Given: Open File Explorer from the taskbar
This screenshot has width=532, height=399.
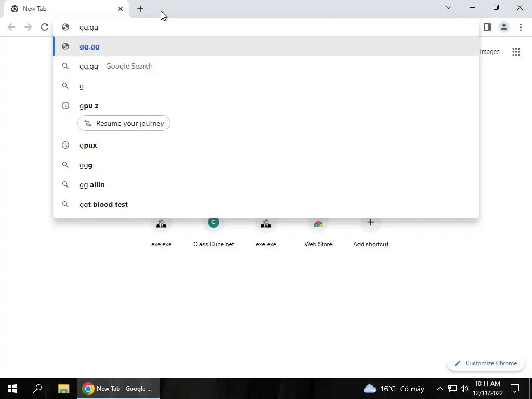Looking at the screenshot, I should click(x=63, y=389).
